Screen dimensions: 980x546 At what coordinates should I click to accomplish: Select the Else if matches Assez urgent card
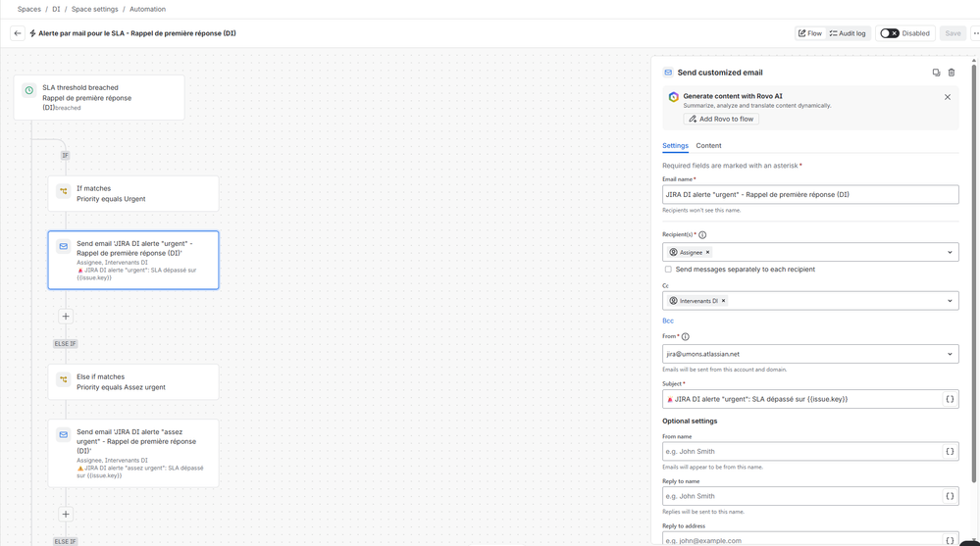click(133, 381)
